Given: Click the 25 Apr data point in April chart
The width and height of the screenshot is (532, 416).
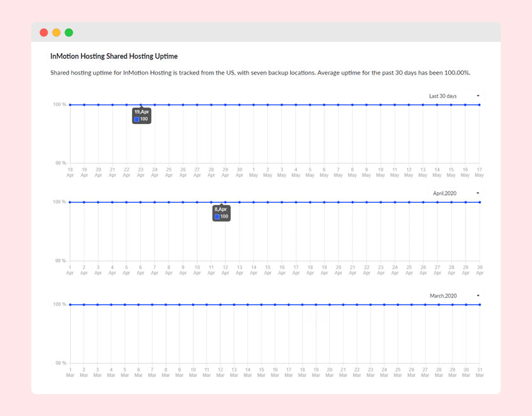Looking at the screenshot, I should (409, 202).
